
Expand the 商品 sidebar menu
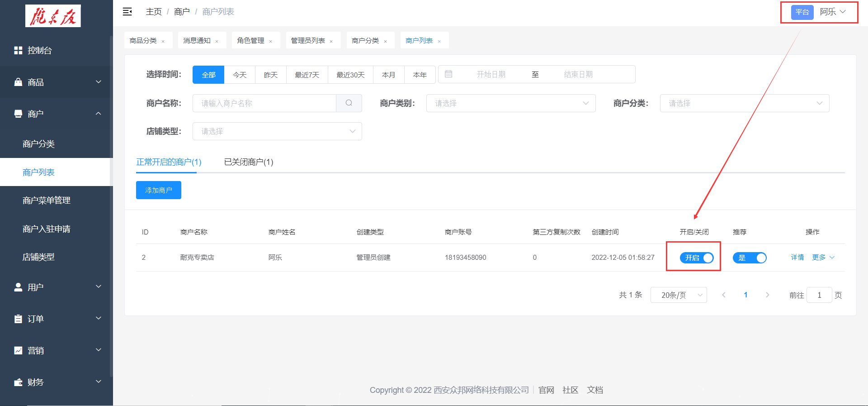(57, 82)
